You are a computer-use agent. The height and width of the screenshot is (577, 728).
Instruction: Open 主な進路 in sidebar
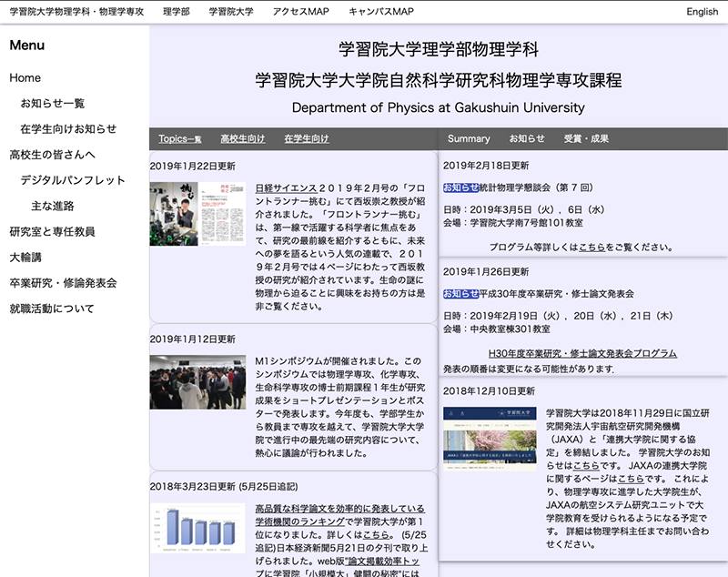[53, 206]
